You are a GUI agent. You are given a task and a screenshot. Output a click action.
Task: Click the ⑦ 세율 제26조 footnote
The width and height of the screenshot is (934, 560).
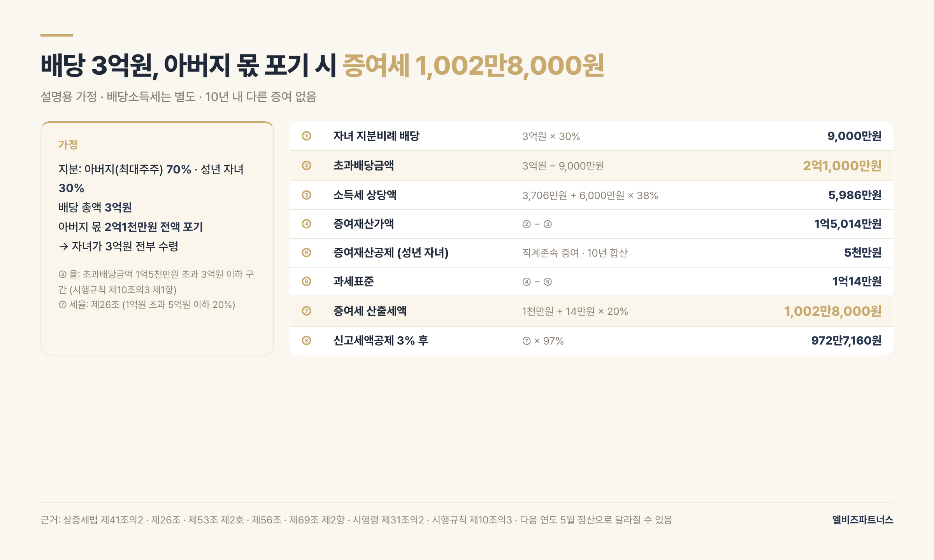pyautogui.click(x=147, y=304)
